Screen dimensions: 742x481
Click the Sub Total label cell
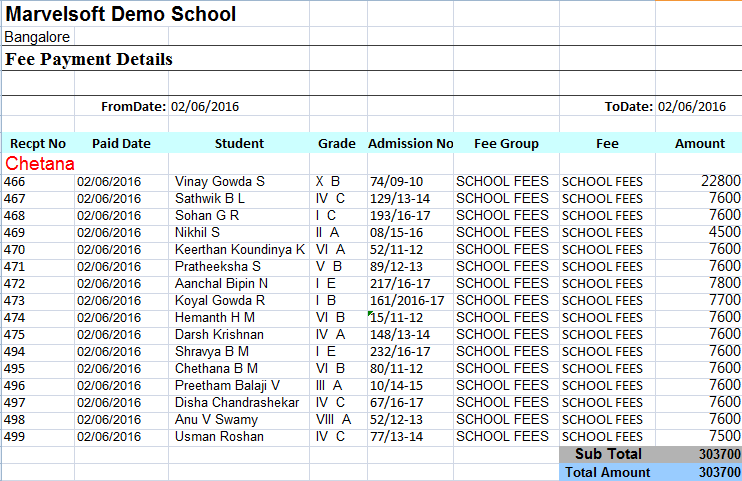point(608,454)
